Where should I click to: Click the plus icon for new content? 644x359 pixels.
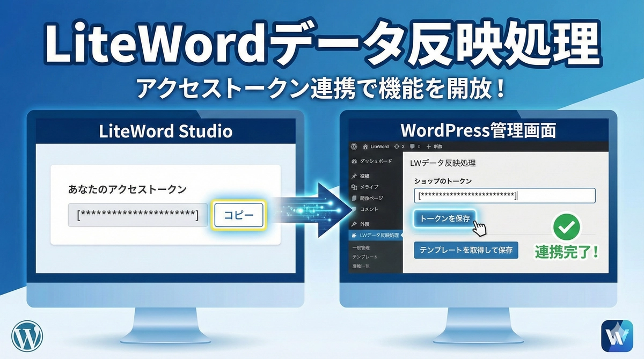coord(428,146)
